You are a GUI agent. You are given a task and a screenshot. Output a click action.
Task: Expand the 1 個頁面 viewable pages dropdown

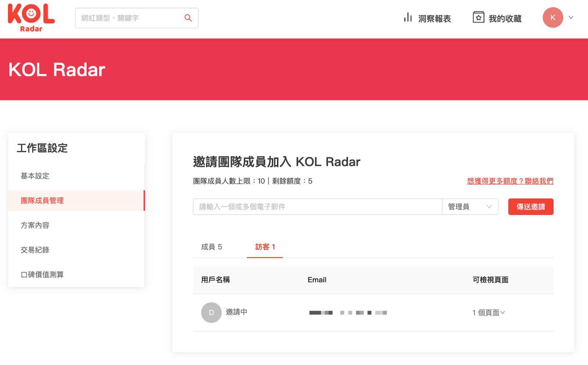point(489,312)
